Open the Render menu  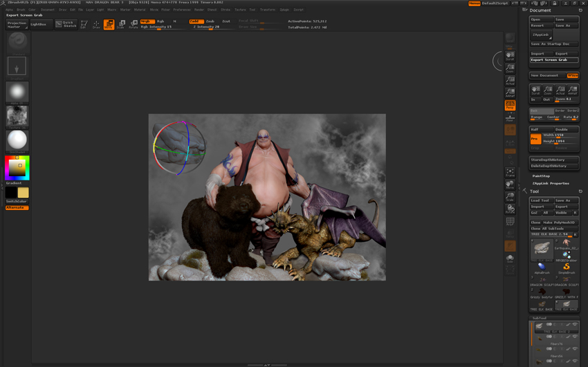pos(199,10)
